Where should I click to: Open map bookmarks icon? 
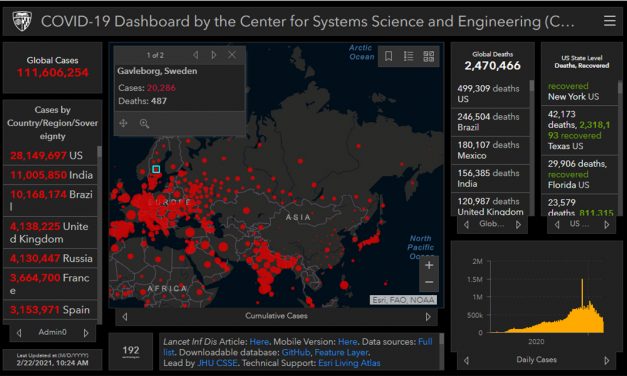pos(388,56)
